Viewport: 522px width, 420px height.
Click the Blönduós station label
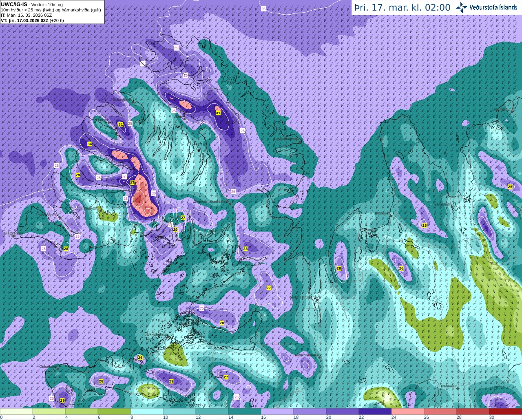coord(383,213)
